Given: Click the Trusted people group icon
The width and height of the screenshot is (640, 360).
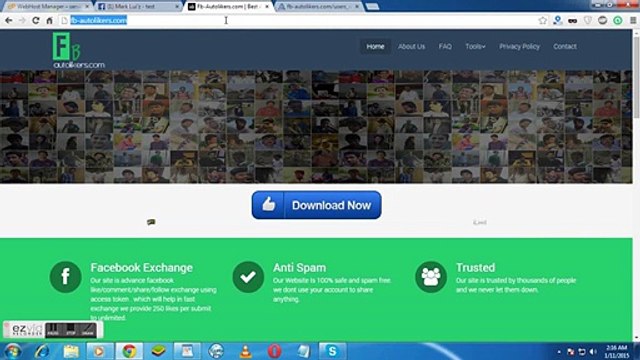Looking at the screenshot, I should pyautogui.click(x=431, y=277).
